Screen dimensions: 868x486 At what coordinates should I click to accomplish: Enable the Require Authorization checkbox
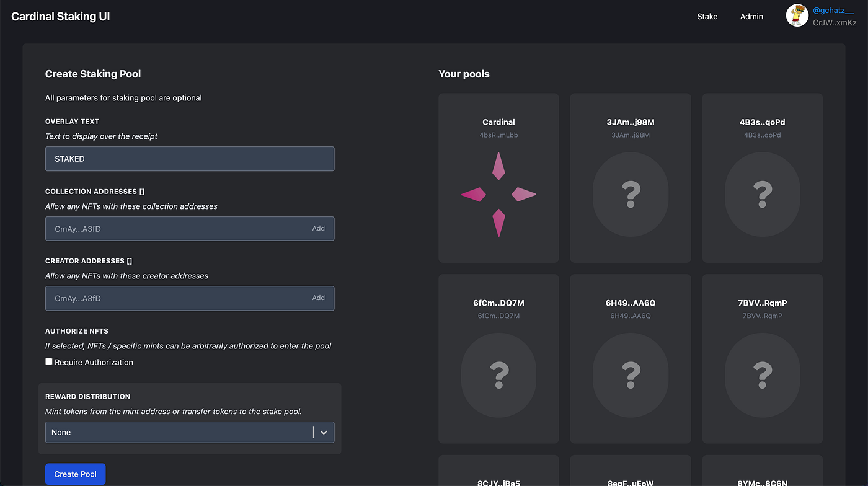[x=48, y=361]
